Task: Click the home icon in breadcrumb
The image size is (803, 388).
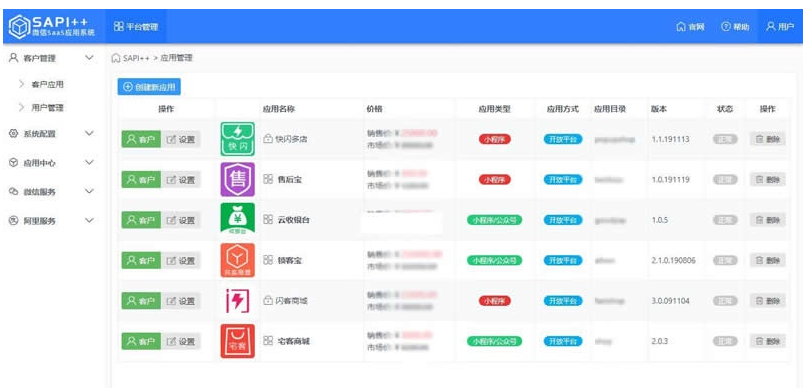Action: [x=116, y=58]
